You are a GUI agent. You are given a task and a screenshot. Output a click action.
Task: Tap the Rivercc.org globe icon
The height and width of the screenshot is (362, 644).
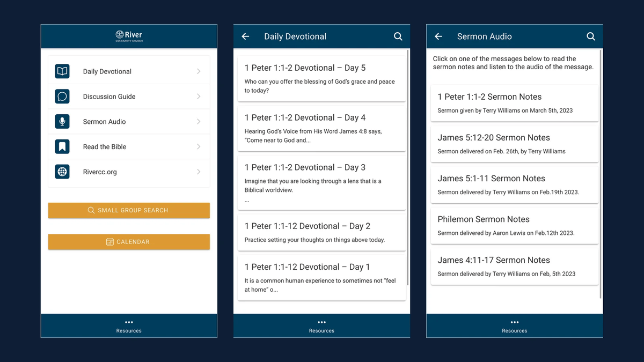(x=62, y=172)
